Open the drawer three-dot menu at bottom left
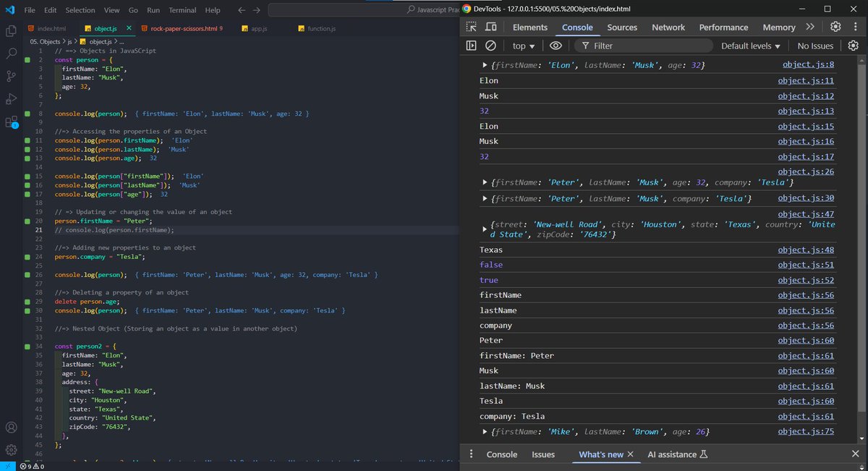 [x=472, y=454]
